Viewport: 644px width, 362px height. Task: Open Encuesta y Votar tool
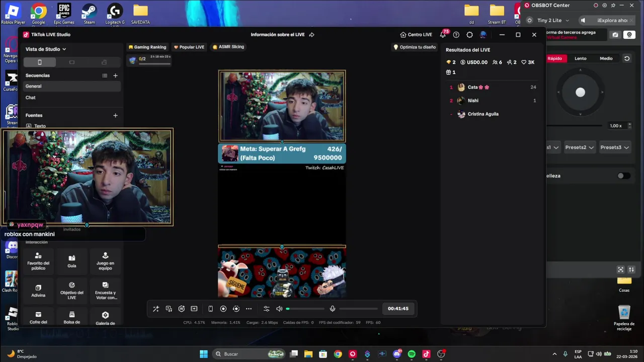[x=105, y=291]
